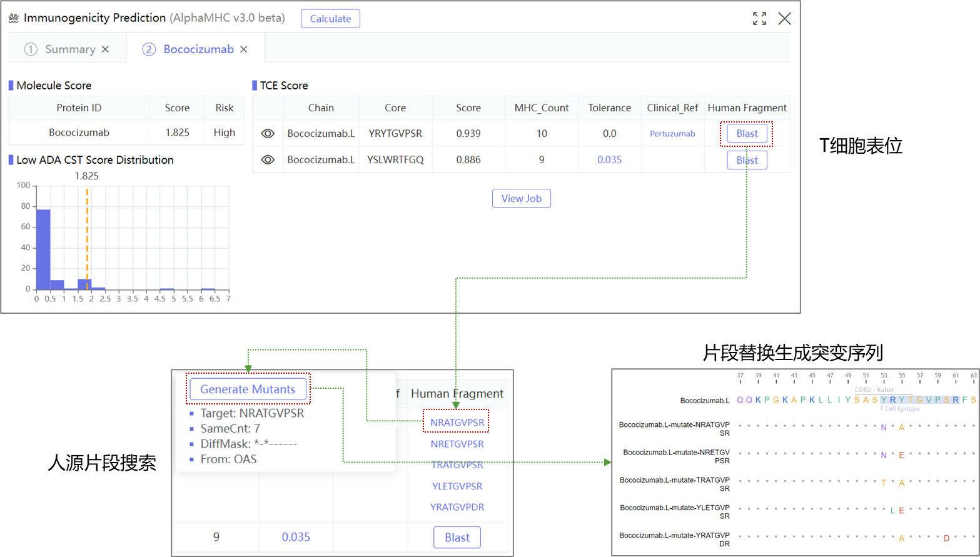Select human fragment YLETGVPSR
Screen dimensions: 980x557
click(457, 486)
